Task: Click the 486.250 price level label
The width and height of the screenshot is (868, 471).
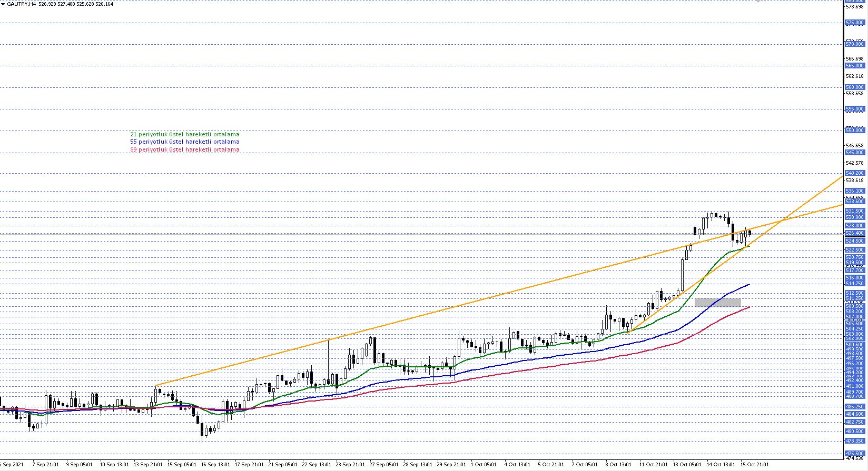Action: (x=854, y=407)
